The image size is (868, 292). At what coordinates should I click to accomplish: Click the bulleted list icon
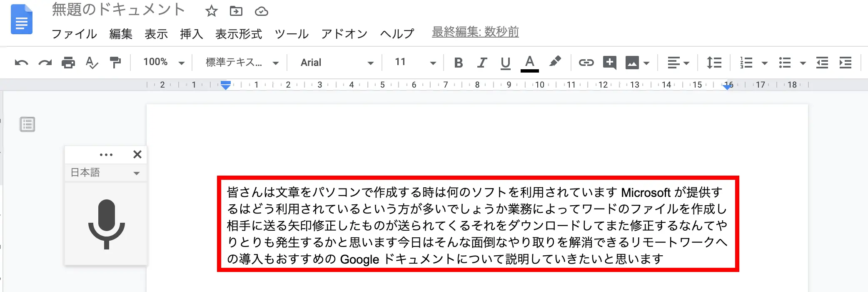(x=785, y=63)
